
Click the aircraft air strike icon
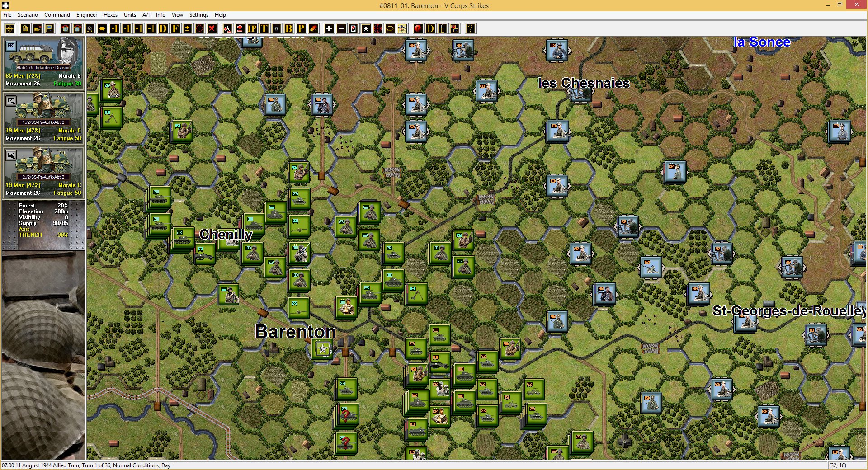pyautogui.click(x=402, y=28)
